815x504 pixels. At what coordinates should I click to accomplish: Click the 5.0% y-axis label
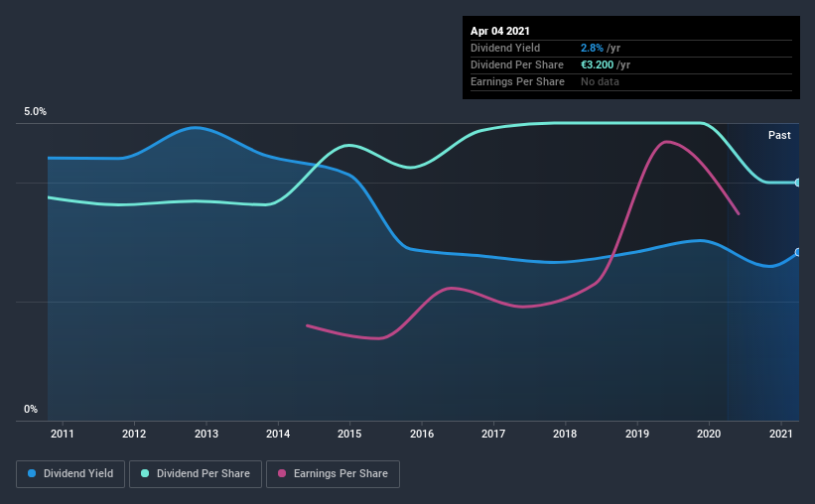pyautogui.click(x=35, y=112)
